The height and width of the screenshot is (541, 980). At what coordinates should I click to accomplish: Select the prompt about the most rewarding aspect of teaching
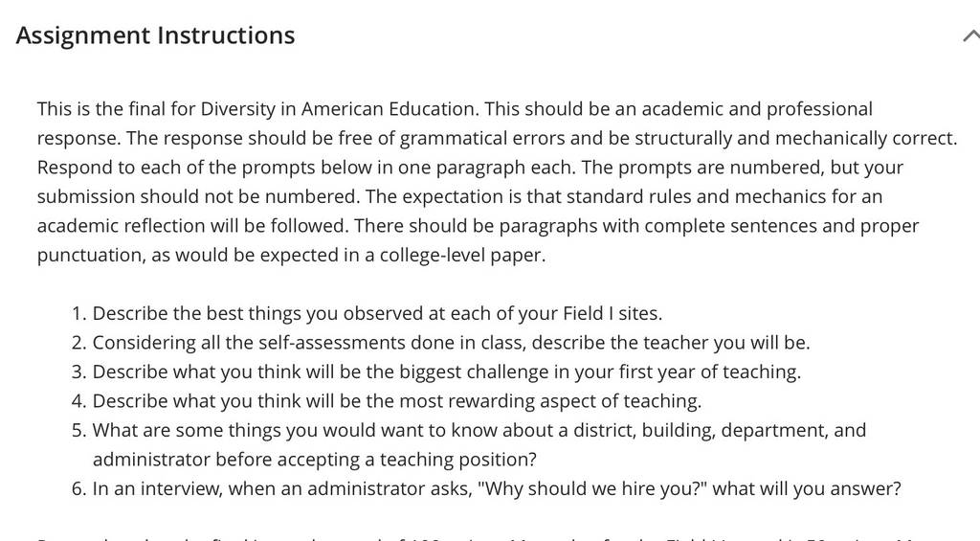(397, 401)
